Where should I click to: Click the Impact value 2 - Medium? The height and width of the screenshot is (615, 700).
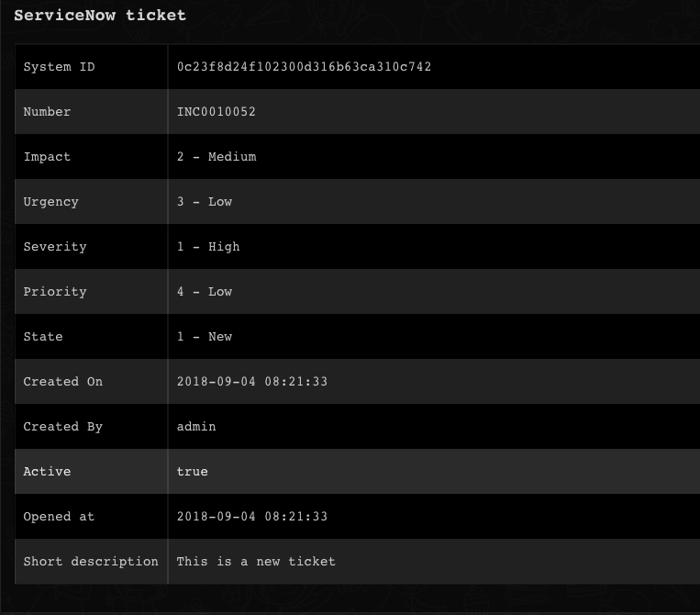coord(217,157)
